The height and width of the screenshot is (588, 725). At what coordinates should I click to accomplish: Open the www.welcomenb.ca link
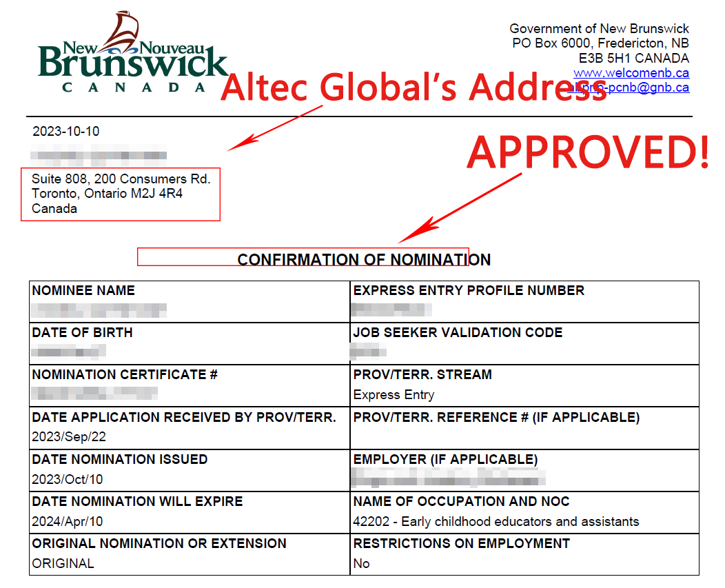631,72
